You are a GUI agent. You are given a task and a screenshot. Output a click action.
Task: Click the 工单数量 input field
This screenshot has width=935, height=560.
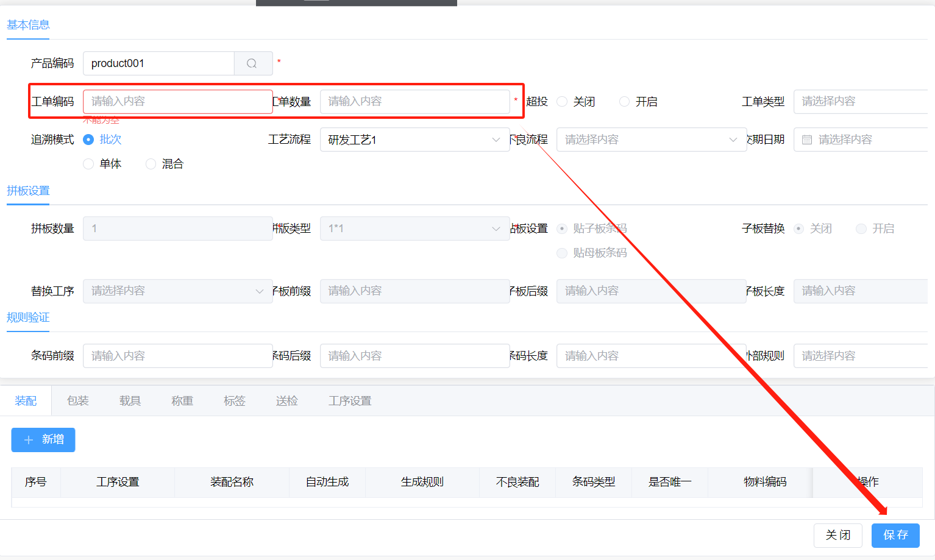click(414, 102)
